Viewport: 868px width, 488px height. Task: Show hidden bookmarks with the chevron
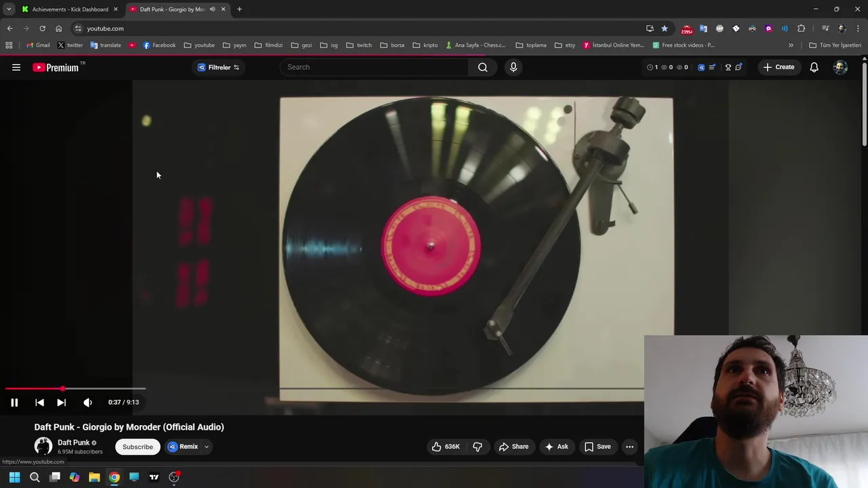(791, 45)
